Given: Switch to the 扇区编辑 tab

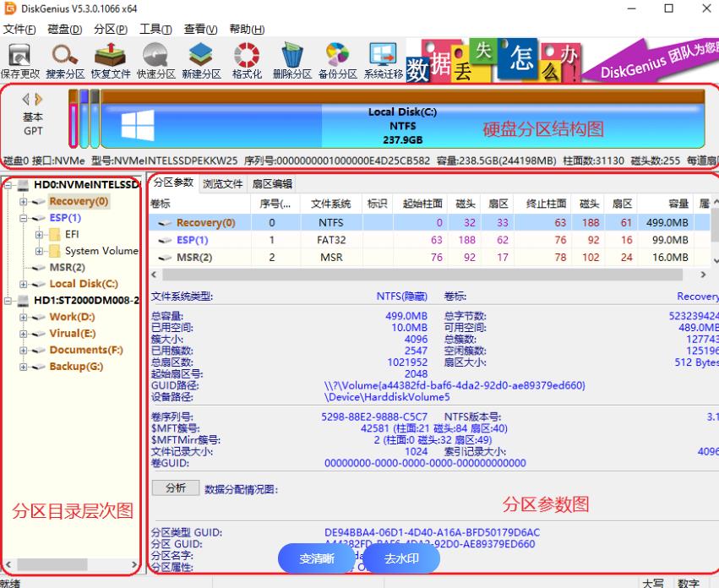Looking at the screenshot, I should 270,183.
